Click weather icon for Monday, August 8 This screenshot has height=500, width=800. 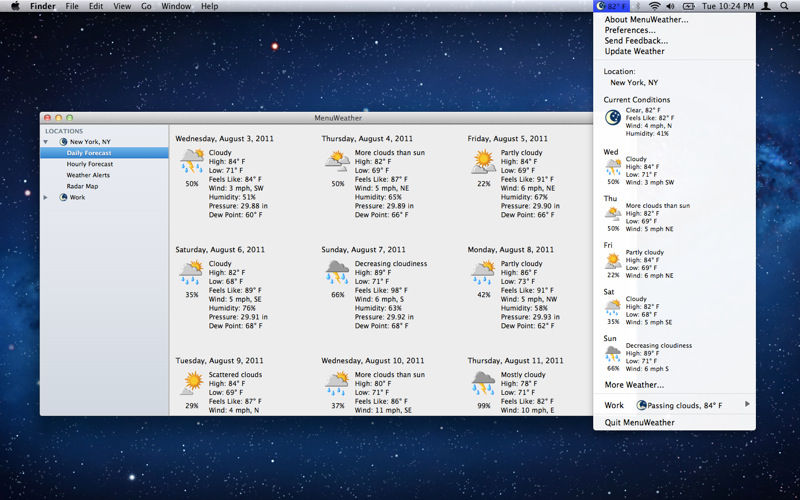tap(484, 272)
